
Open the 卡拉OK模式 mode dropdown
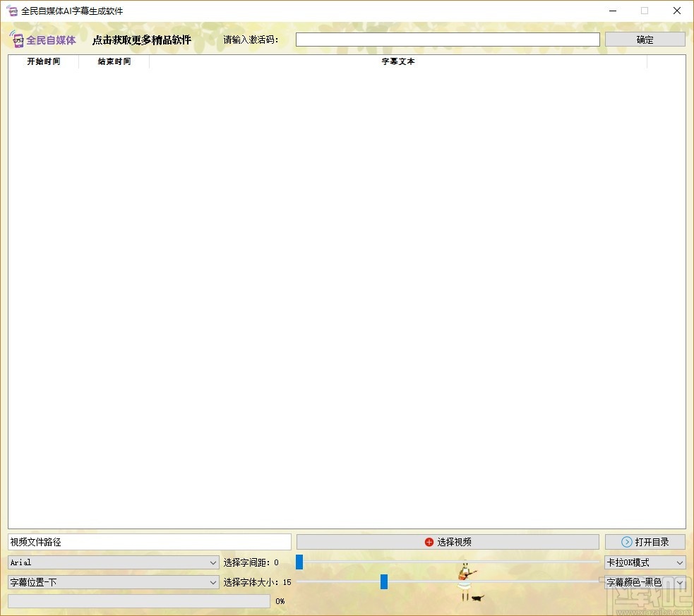click(x=680, y=562)
